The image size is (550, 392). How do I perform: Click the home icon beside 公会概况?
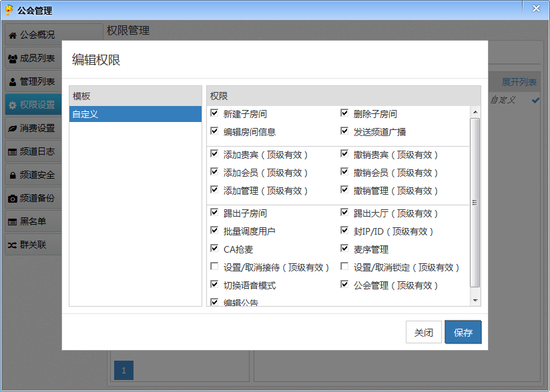click(x=13, y=35)
